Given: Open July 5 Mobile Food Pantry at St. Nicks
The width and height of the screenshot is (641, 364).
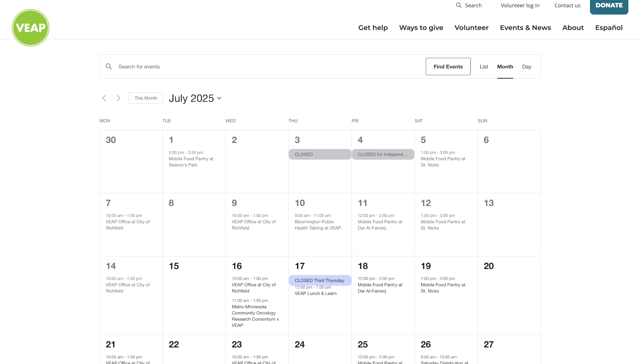Looking at the screenshot, I should tap(443, 162).
